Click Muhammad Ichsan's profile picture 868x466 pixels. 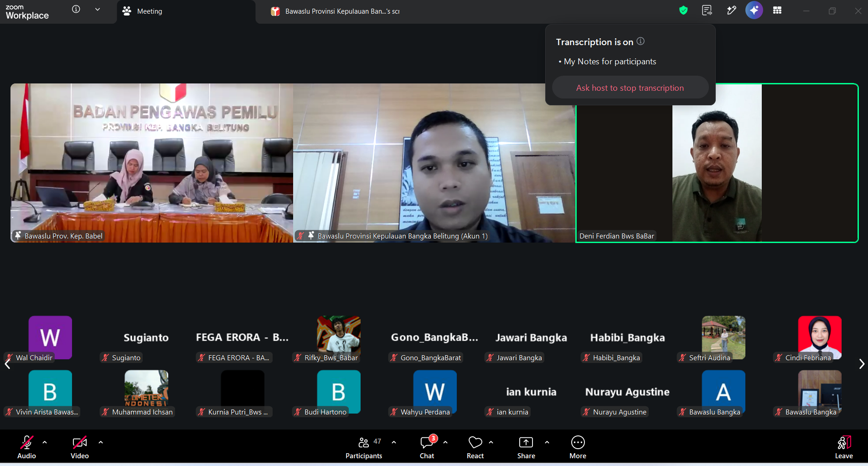pos(146,392)
